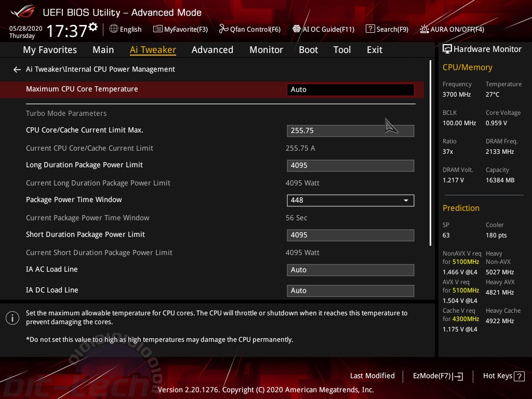Click the 16384 MB capacity value
532x399 pixels.
click(x=500, y=180)
